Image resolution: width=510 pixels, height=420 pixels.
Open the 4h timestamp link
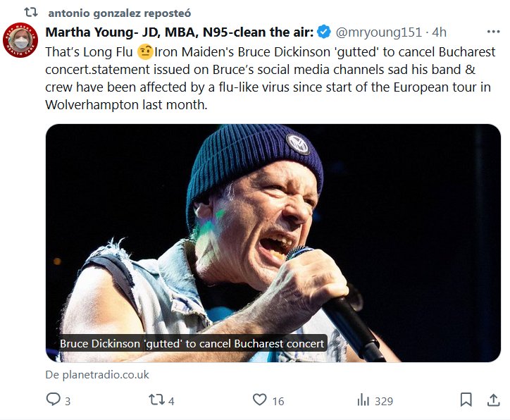pyautogui.click(x=439, y=32)
